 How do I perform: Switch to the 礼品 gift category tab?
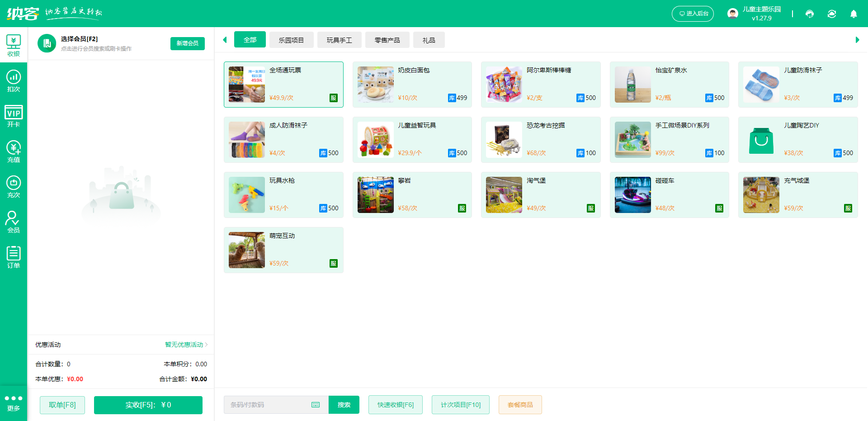(429, 40)
